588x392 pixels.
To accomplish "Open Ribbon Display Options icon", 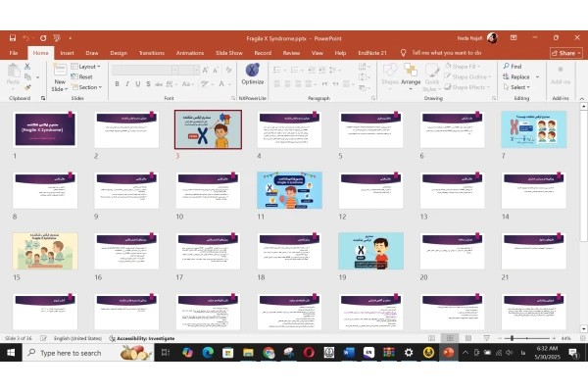I will click(x=514, y=38).
